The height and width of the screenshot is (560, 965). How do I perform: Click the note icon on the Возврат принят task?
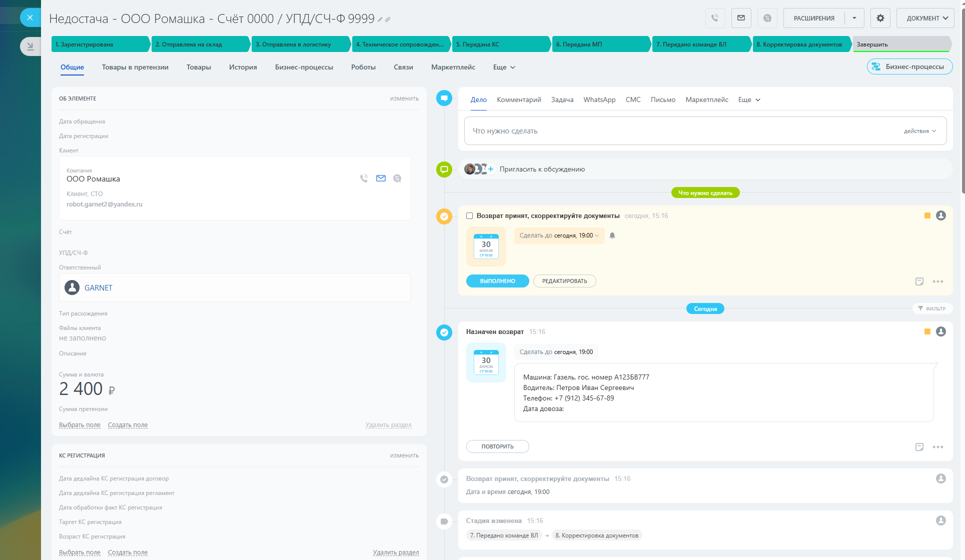point(919,281)
